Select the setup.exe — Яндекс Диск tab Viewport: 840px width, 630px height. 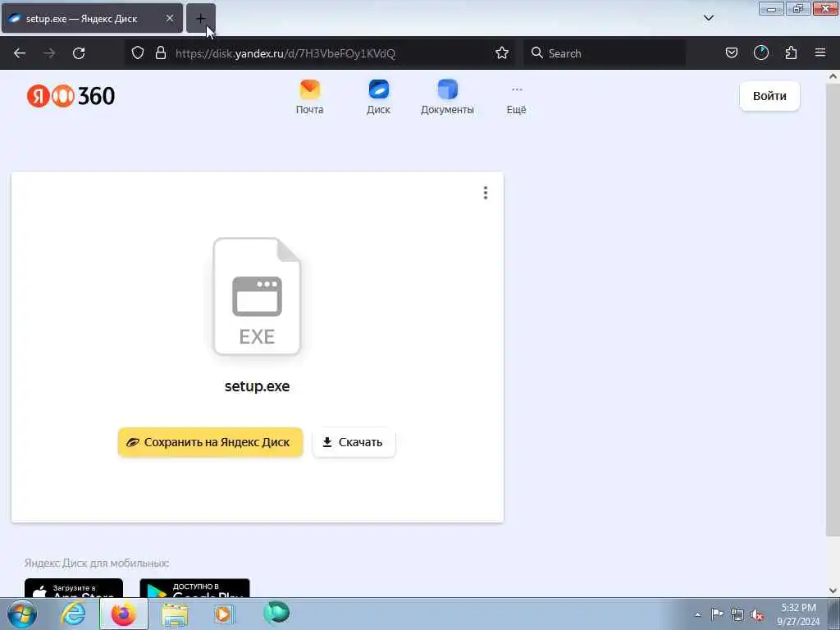click(92, 19)
